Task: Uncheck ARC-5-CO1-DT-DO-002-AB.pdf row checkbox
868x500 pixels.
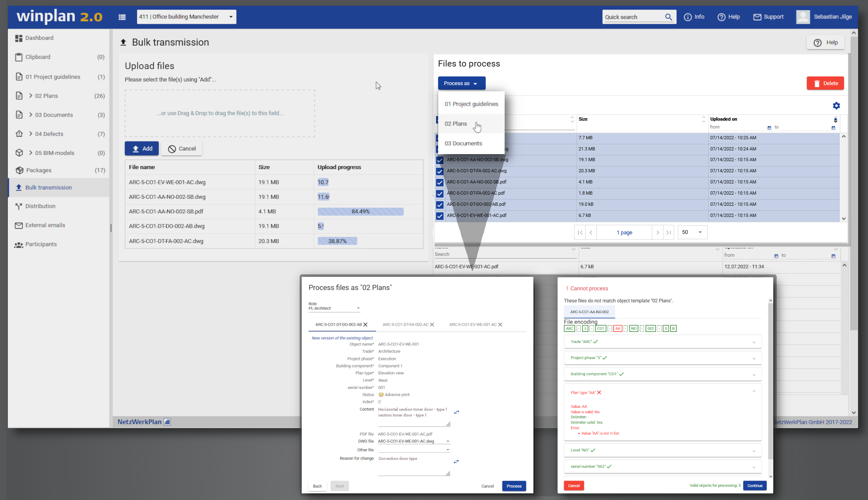Action: (440, 205)
